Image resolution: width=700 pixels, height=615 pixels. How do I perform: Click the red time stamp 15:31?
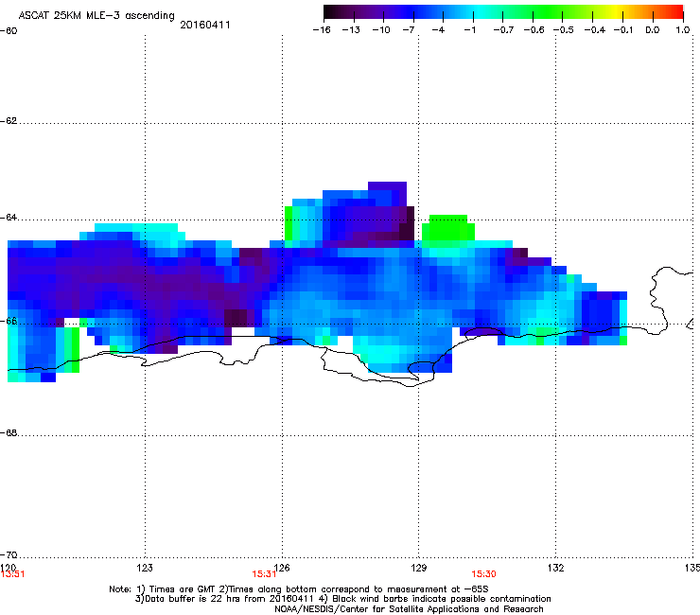pyautogui.click(x=264, y=574)
